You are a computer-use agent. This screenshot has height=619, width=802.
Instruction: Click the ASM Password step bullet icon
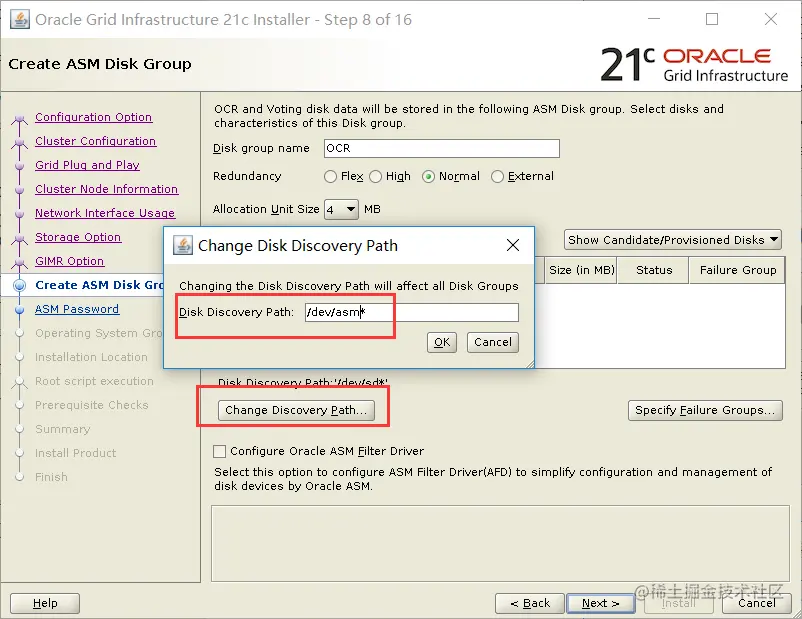[19, 310]
